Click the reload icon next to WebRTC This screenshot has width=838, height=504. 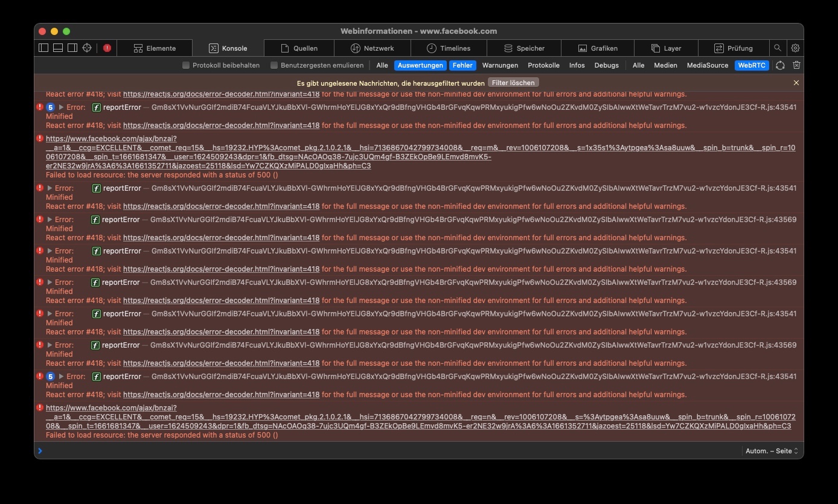coord(780,65)
